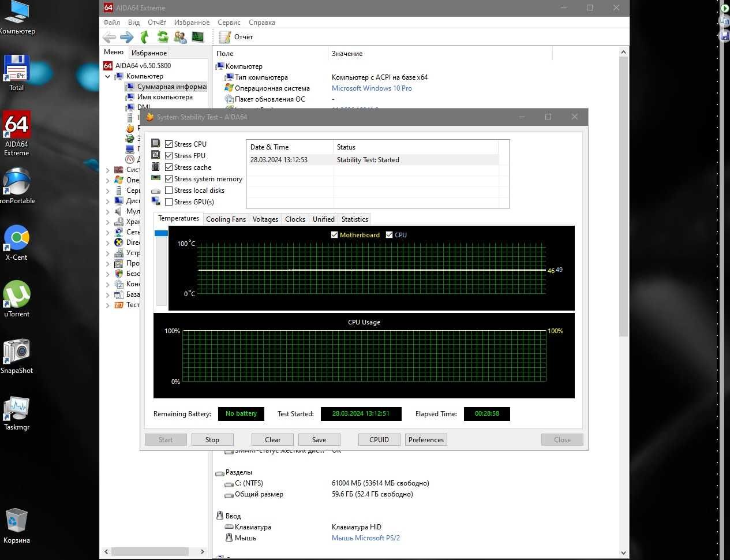Switch to the Cooling Fans tab
The image size is (730, 560).
coord(226,219)
